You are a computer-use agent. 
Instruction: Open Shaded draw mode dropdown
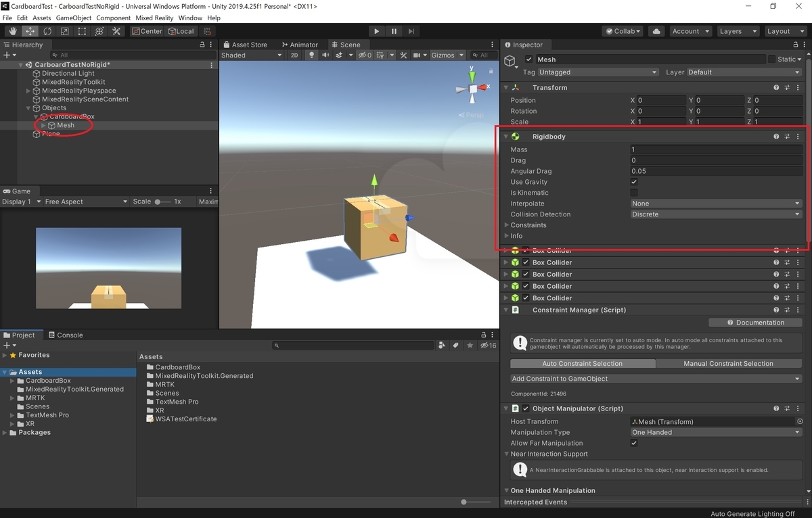252,55
